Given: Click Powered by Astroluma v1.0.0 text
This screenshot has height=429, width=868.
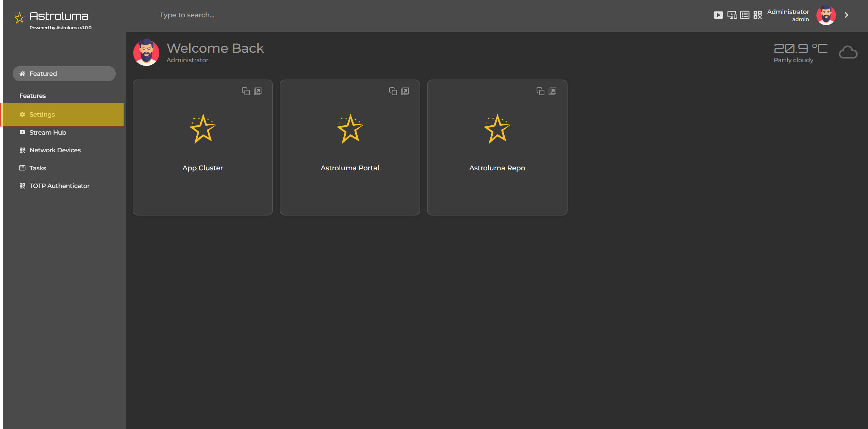Looking at the screenshot, I should (61, 28).
